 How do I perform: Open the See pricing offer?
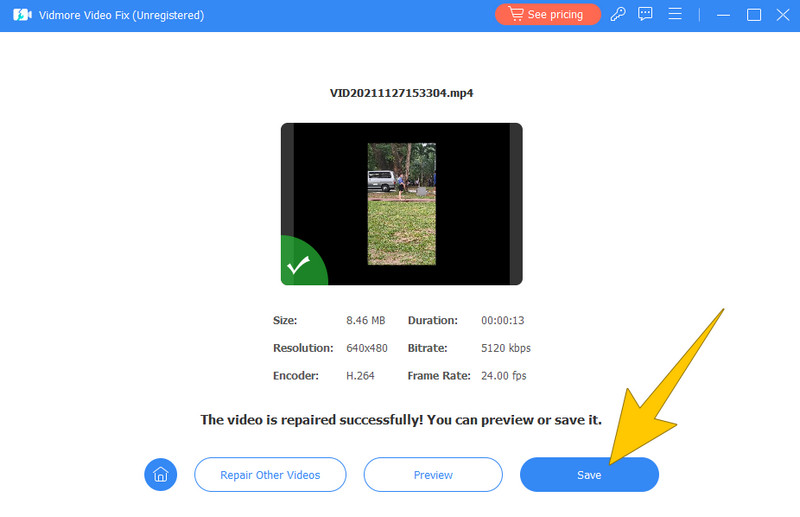547,14
